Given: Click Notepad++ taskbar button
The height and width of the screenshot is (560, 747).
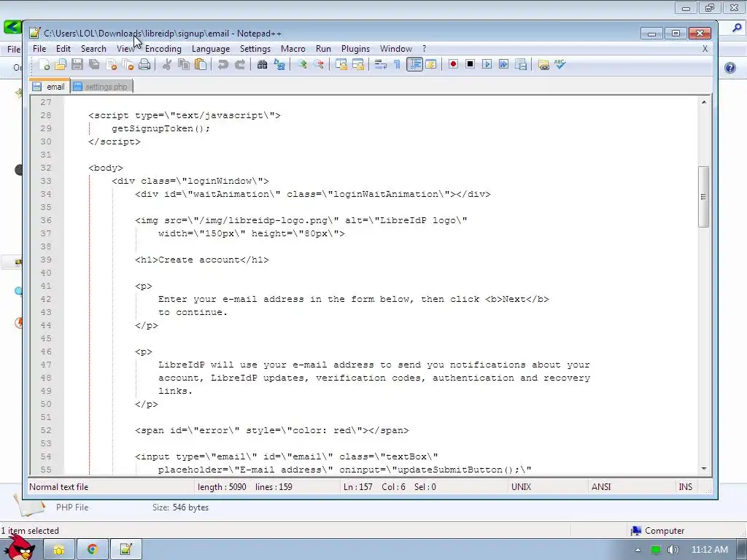Looking at the screenshot, I should [125, 550].
